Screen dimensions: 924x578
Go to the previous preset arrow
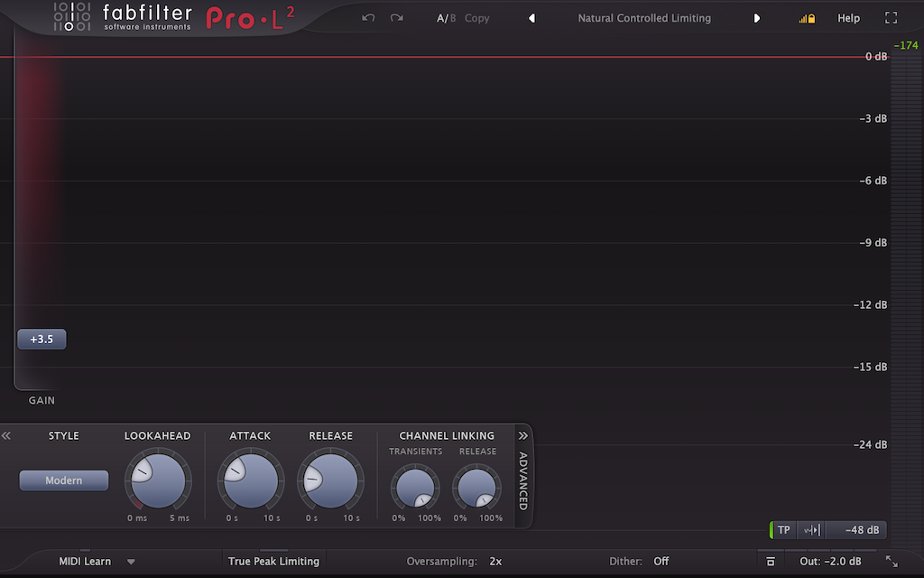pos(531,18)
